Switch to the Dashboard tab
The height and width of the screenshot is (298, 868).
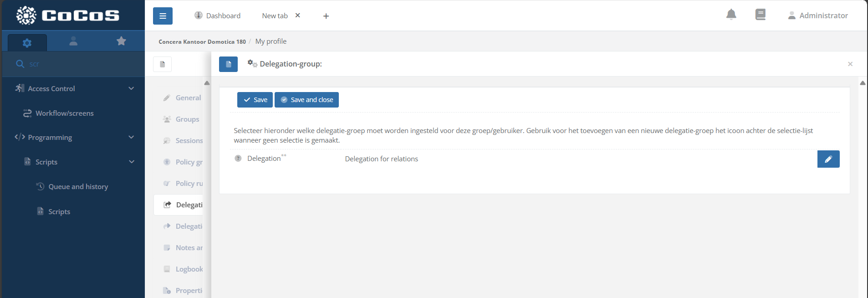click(x=218, y=16)
